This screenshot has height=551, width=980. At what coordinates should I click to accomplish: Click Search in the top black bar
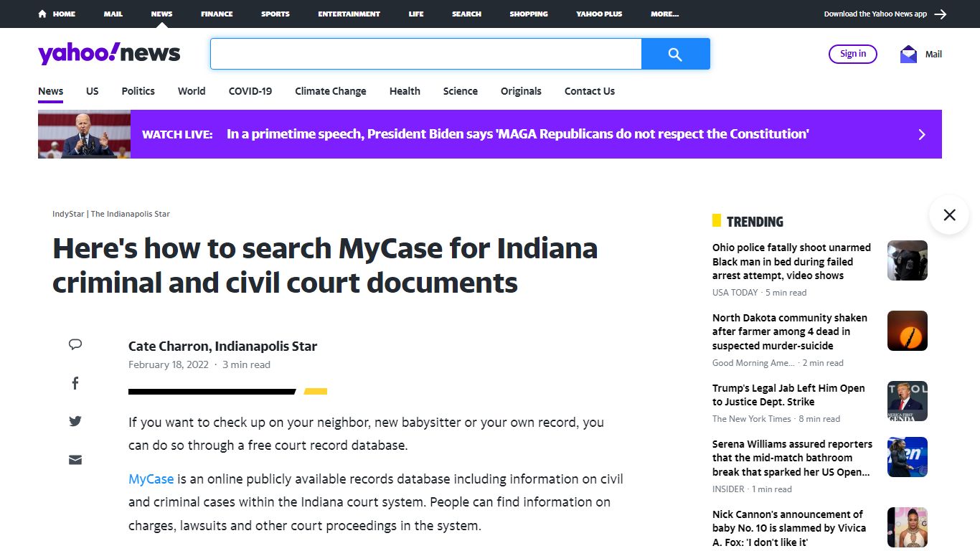[x=466, y=14]
